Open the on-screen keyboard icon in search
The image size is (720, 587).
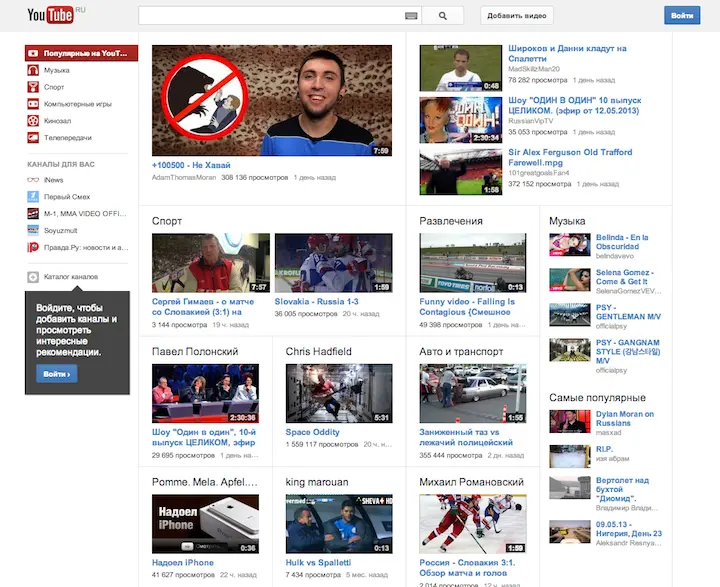411,16
